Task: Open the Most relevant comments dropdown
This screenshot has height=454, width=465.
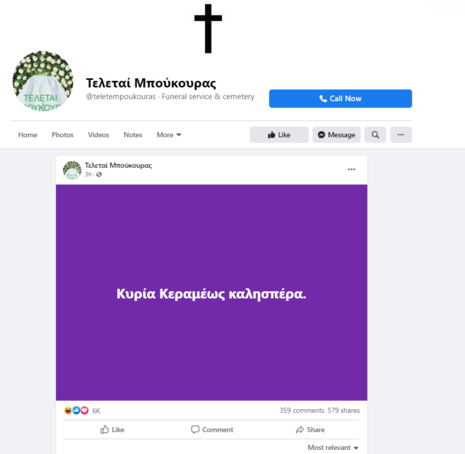Action: 333,447
